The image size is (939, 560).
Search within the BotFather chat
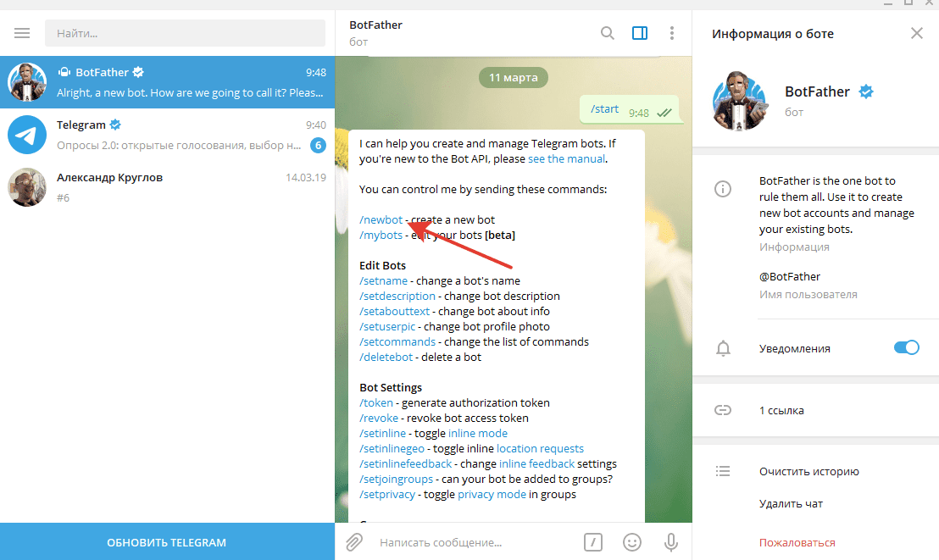tap(607, 33)
